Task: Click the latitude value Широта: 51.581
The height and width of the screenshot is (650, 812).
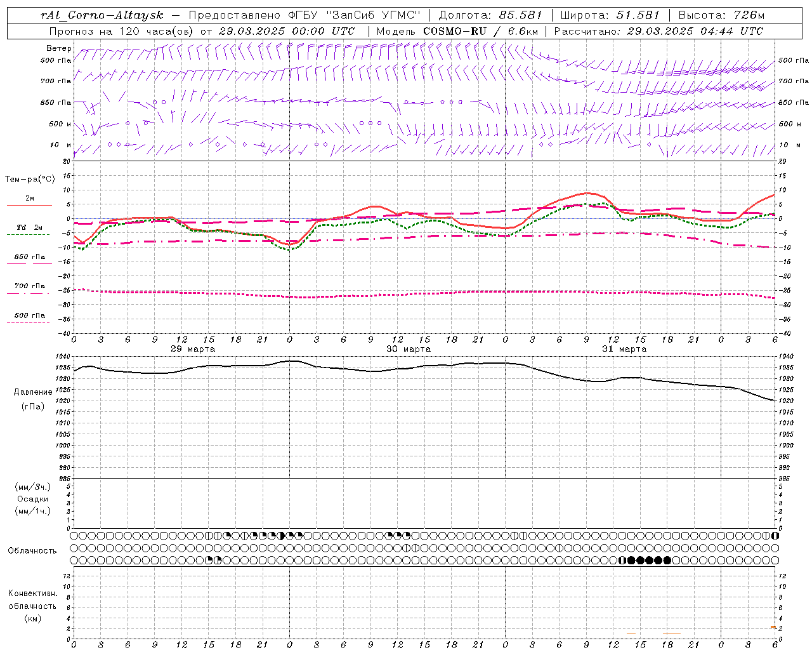Action: 610,15
